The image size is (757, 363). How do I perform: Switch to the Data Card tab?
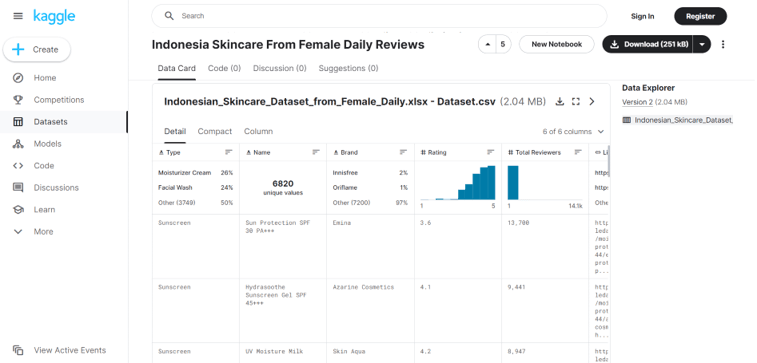click(x=177, y=69)
